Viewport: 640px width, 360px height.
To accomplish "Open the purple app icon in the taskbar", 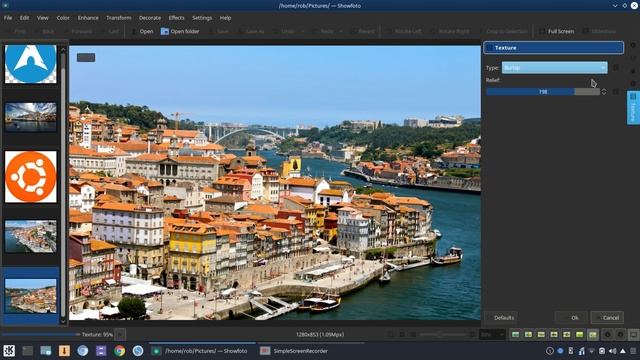I will pos(101,351).
